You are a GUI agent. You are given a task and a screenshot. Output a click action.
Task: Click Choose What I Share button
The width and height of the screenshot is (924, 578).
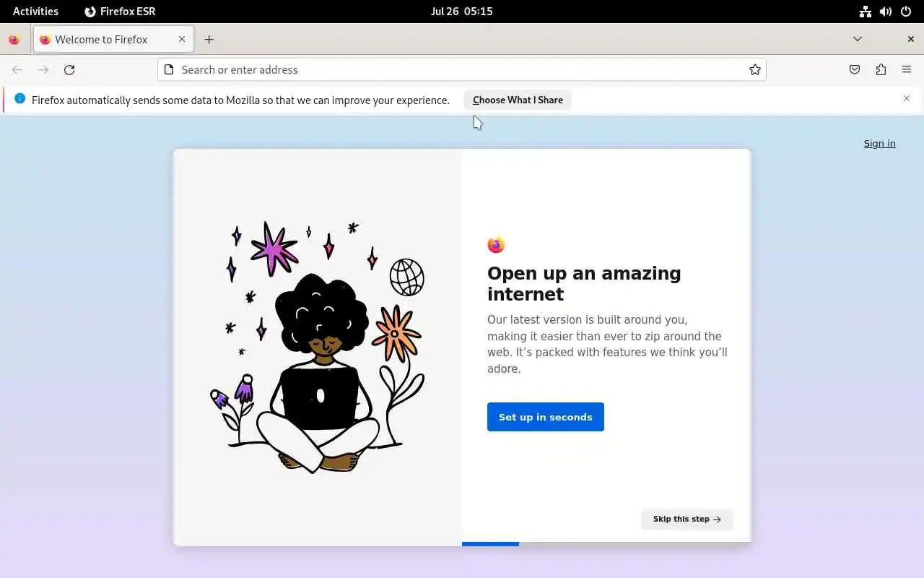518,100
